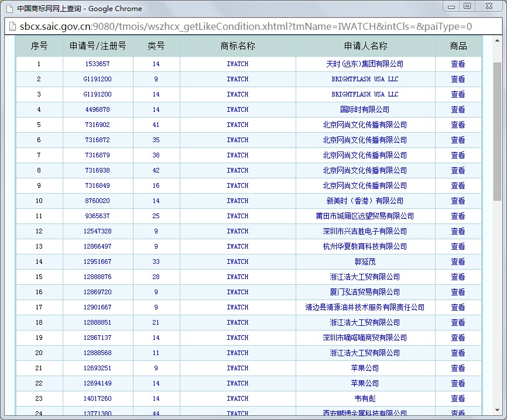
Task: Open registration number 12869720
Action: [97, 292]
